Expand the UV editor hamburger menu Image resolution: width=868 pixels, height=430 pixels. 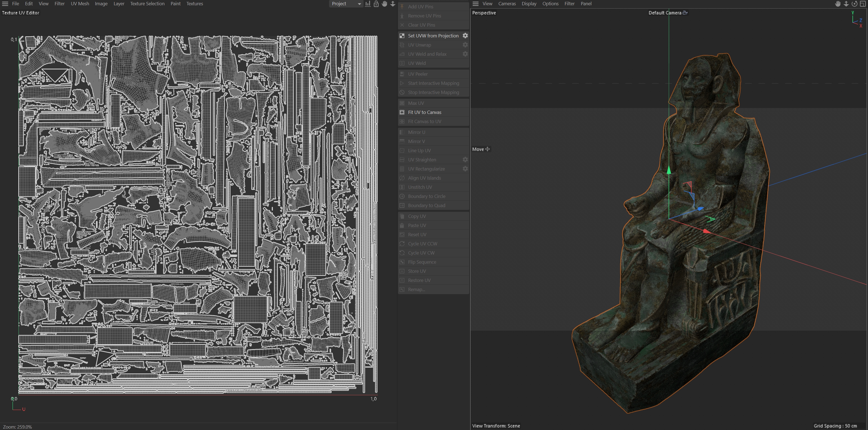(5, 4)
